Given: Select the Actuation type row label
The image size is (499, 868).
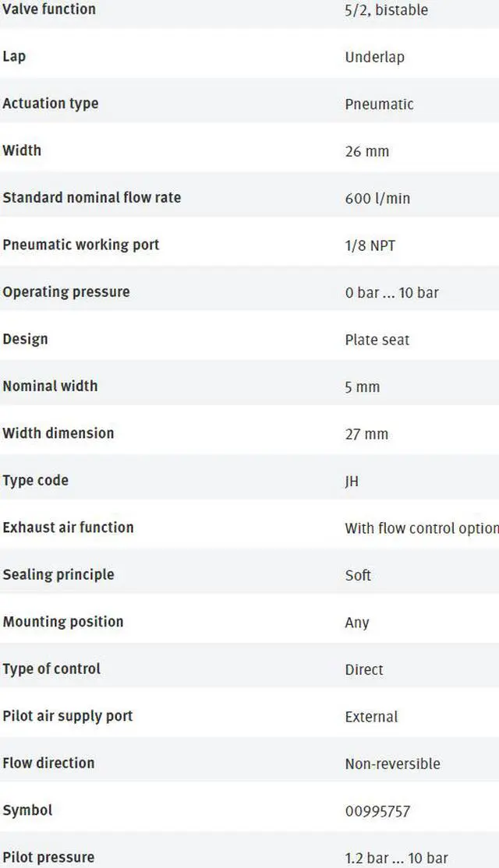Looking at the screenshot, I should tap(51, 104).
